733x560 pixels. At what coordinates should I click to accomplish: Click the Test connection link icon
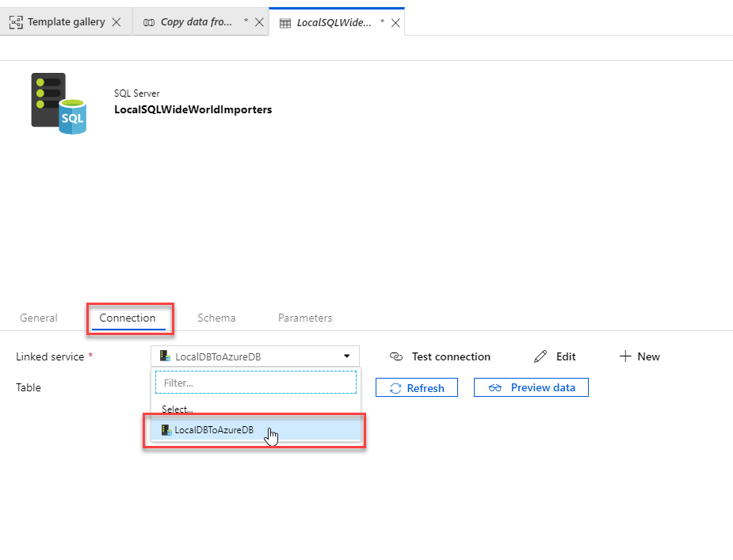396,356
